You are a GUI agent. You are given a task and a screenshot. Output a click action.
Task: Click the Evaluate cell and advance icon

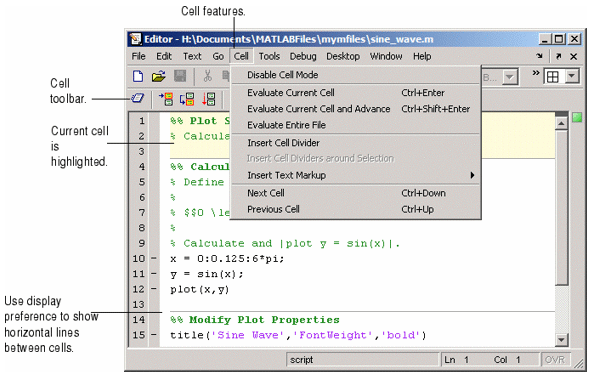(x=187, y=99)
